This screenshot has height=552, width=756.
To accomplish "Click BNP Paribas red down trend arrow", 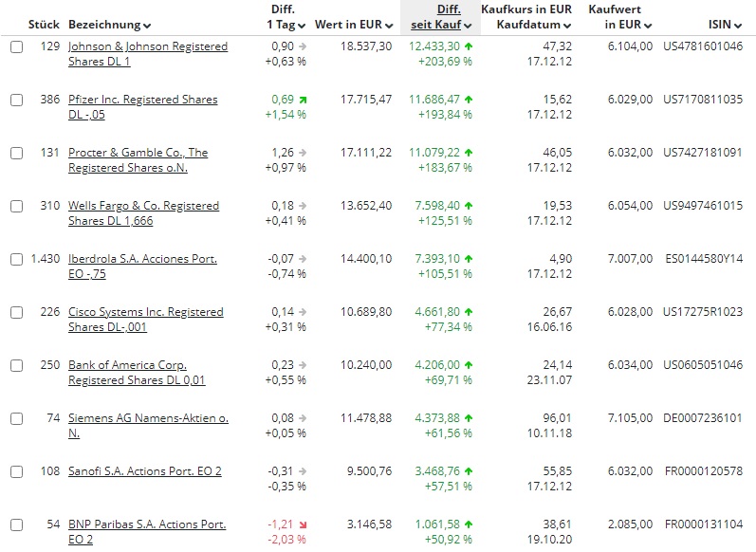I will 303,524.
